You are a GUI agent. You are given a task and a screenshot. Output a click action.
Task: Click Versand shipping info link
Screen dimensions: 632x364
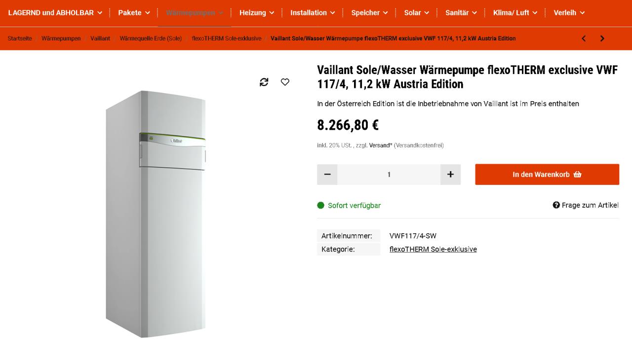point(380,146)
